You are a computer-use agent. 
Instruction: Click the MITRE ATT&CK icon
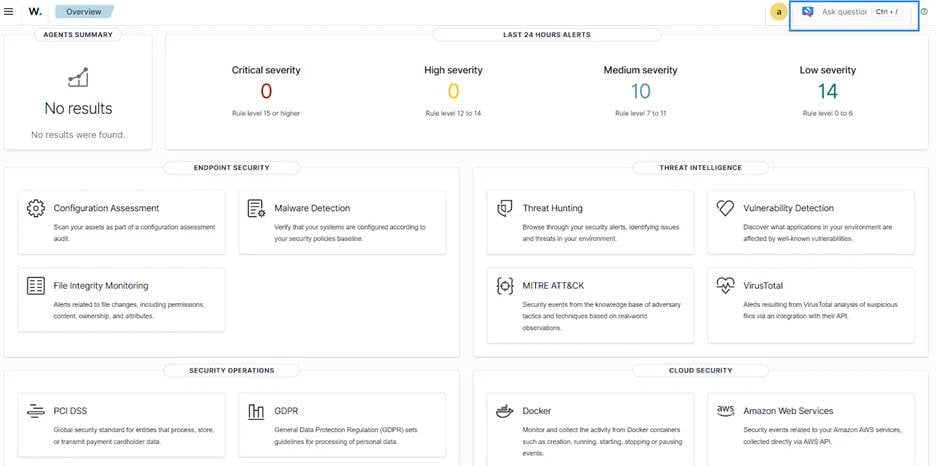(505, 286)
